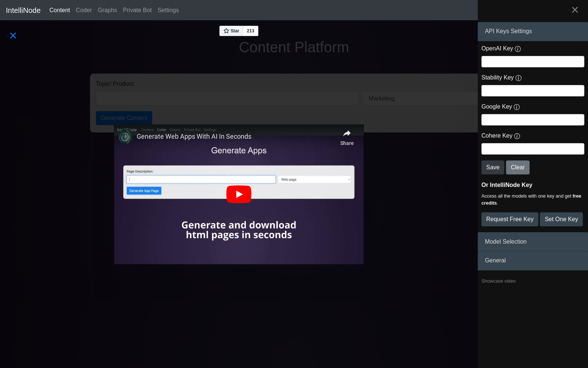588x368 pixels.
Task: Open the video title link
Action: pyautogui.click(x=194, y=137)
